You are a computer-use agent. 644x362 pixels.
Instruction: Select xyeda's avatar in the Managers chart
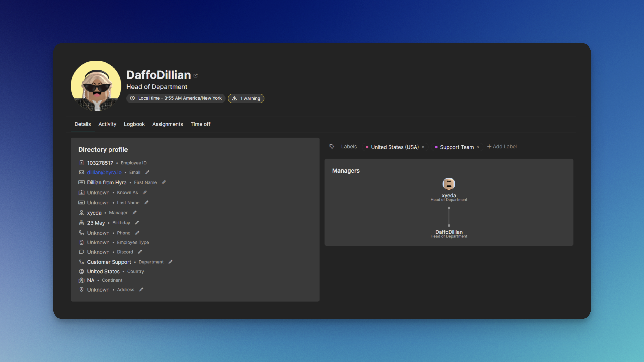[449, 184]
